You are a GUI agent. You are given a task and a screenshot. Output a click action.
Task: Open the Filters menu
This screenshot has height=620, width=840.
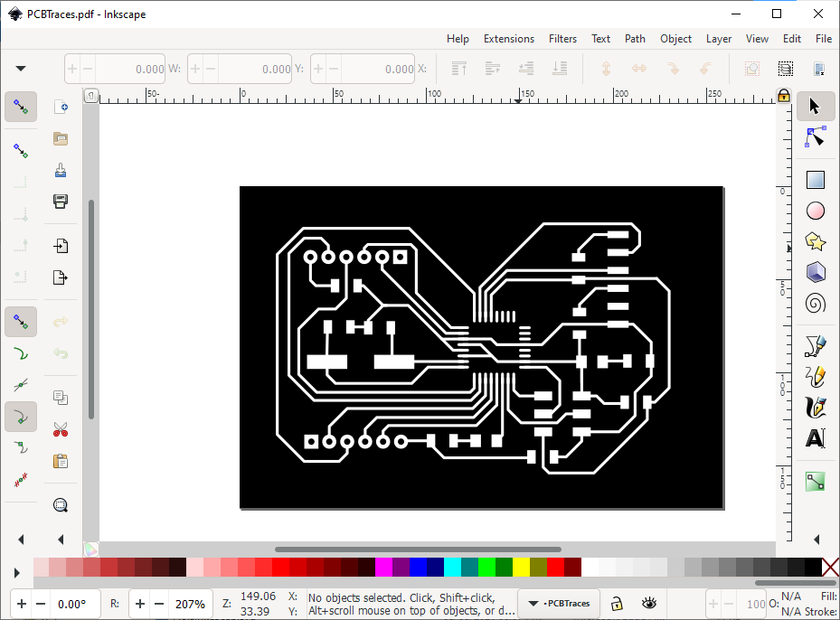pyautogui.click(x=562, y=39)
